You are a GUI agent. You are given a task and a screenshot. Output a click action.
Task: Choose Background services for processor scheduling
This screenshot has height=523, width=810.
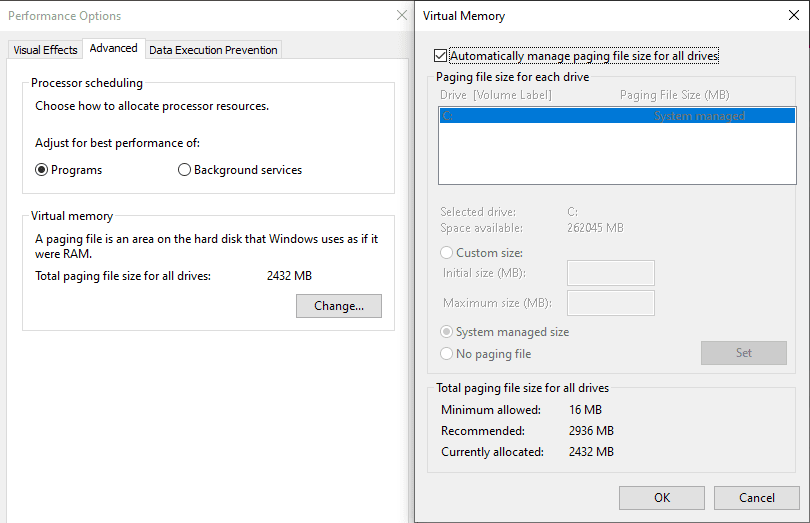(x=184, y=170)
